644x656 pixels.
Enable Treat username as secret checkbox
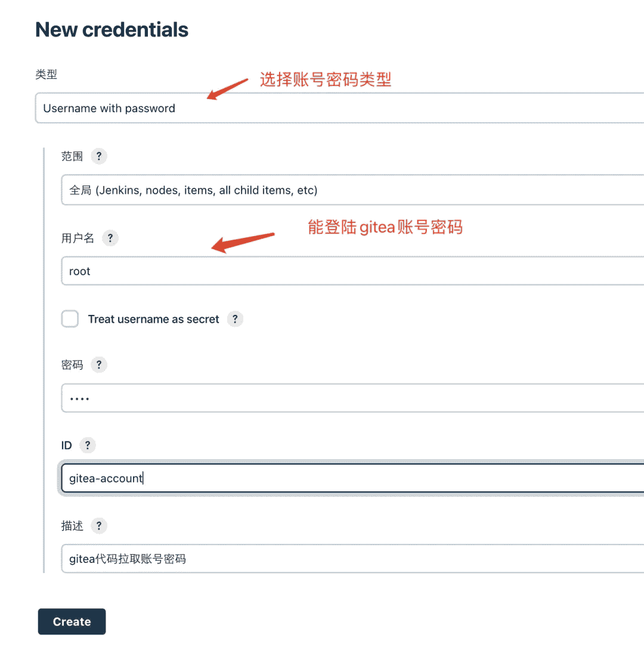[70, 319]
